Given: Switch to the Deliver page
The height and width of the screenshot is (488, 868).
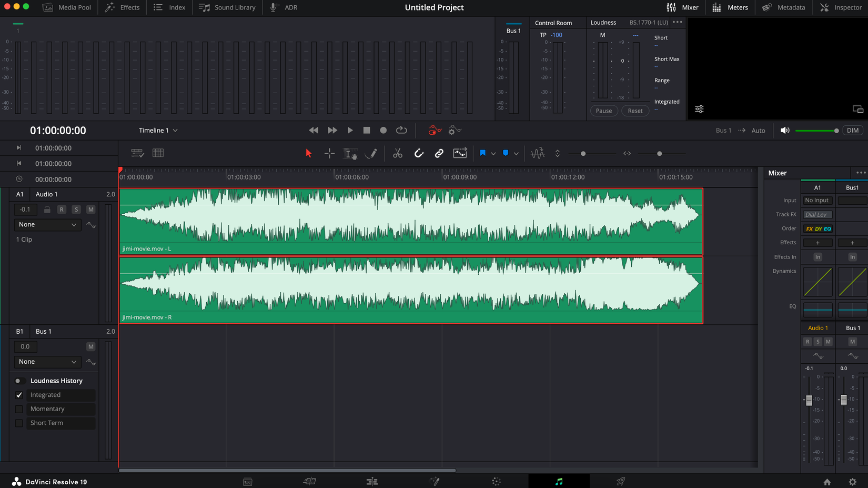Looking at the screenshot, I should [x=620, y=481].
